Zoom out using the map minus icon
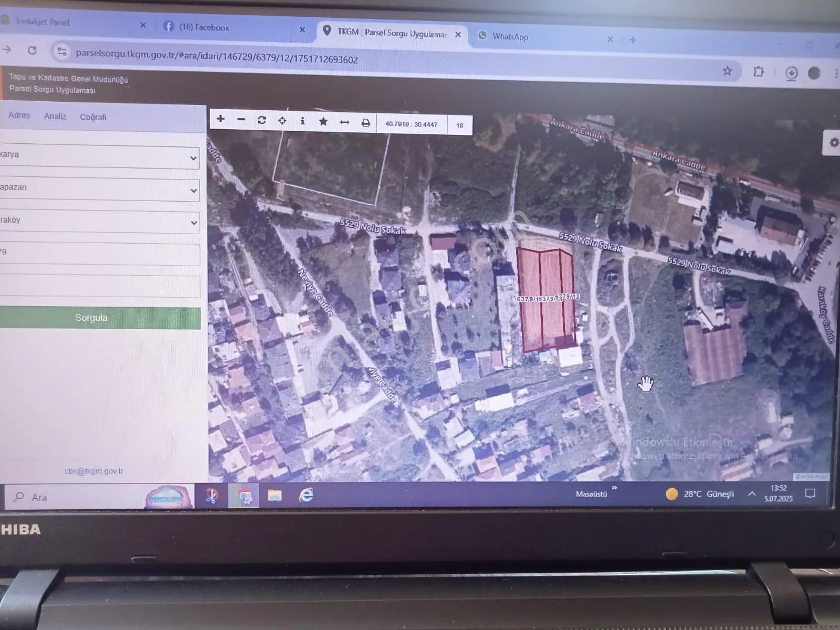This screenshot has height=630, width=840. (x=241, y=120)
